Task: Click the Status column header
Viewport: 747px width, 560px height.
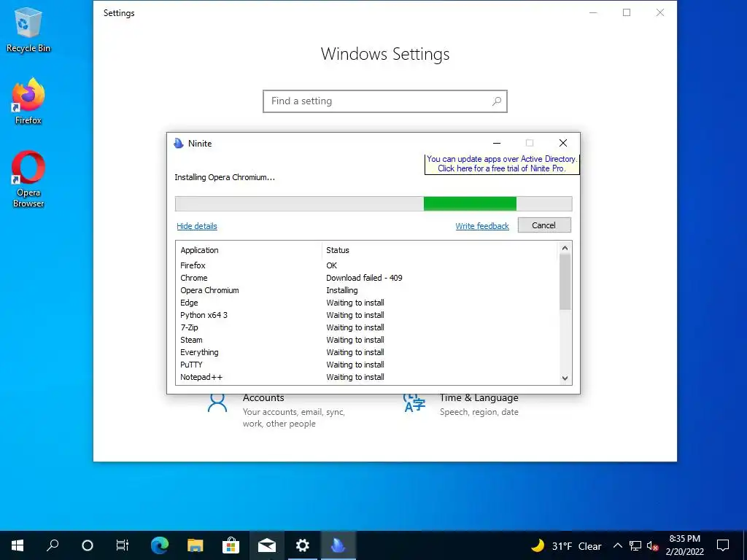Action: [338, 250]
